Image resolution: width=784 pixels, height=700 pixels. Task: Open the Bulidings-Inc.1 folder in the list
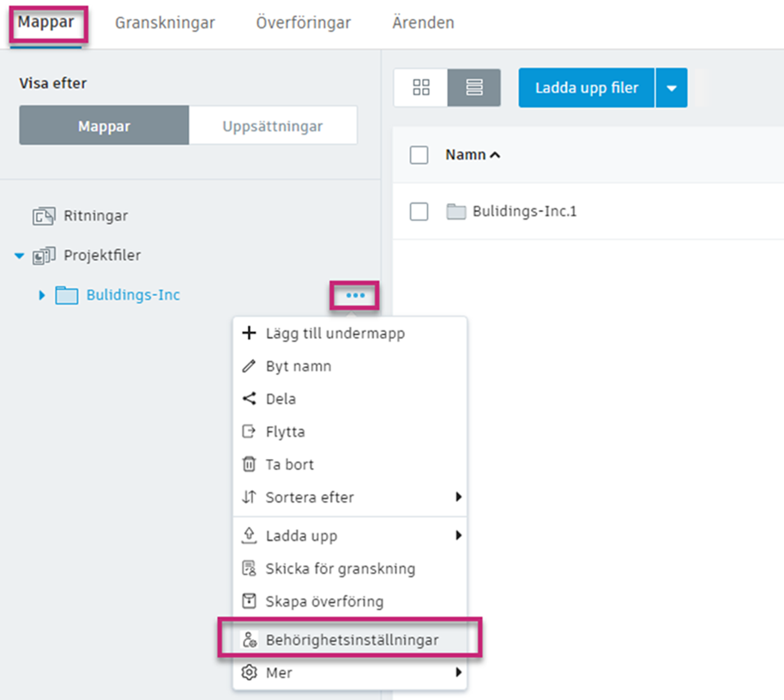click(524, 211)
